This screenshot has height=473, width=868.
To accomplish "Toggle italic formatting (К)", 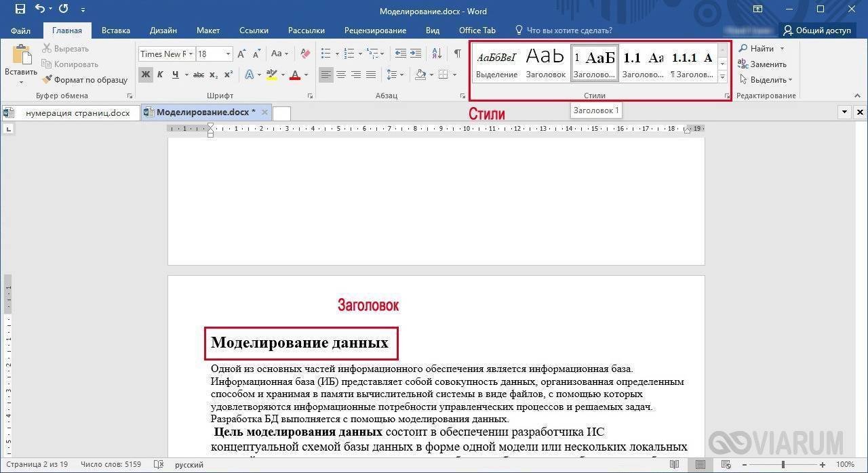I will pos(161,75).
